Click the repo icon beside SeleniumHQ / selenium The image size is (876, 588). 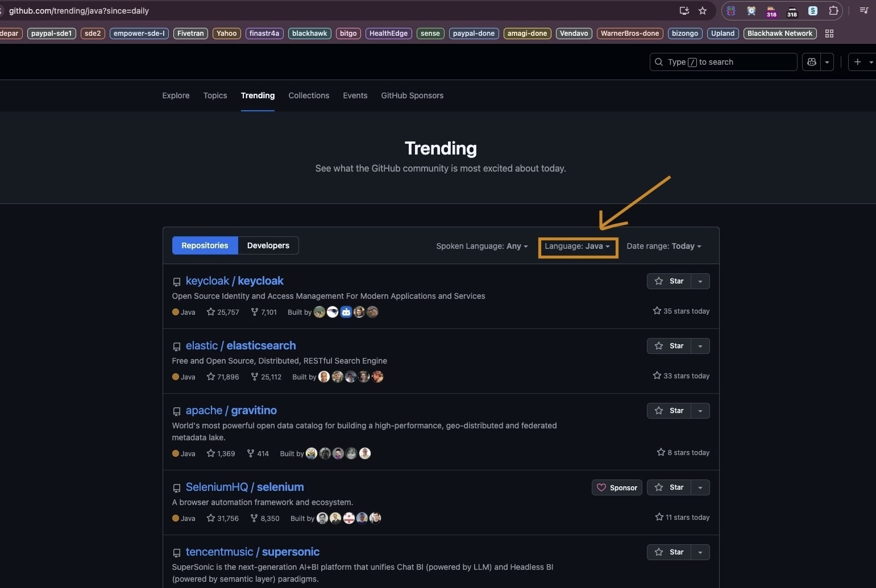(x=177, y=488)
